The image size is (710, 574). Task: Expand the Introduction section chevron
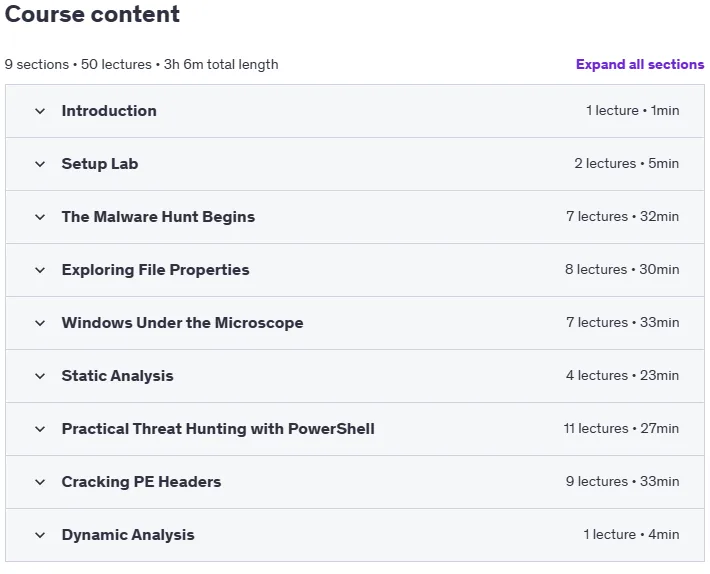pos(40,111)
